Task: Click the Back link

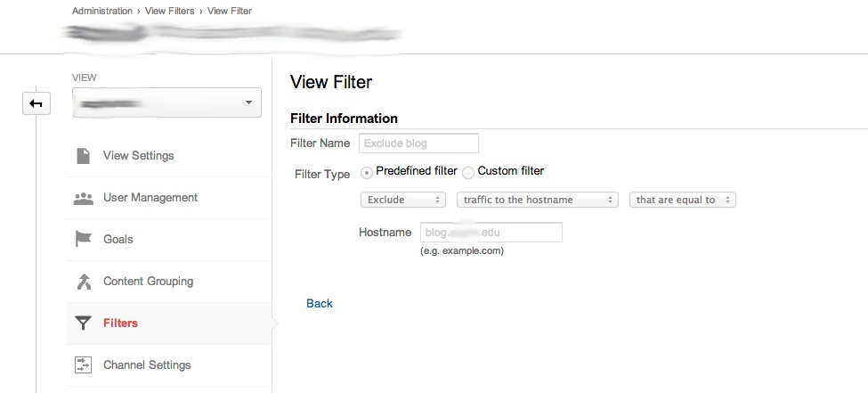Action: 319,304
